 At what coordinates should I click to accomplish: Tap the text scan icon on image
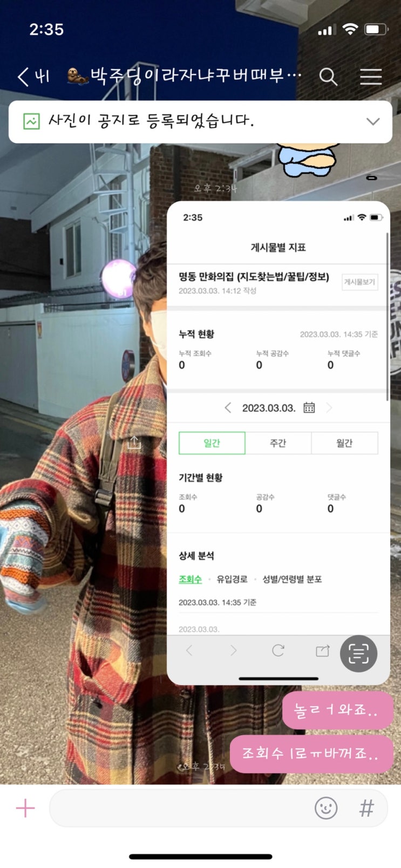click(358, 653)
